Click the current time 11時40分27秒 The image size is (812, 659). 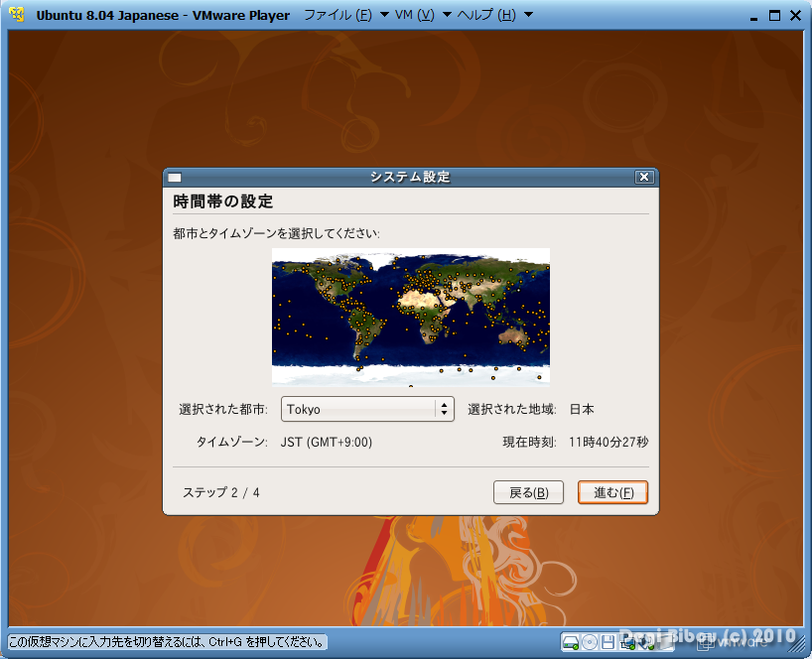pyautogui.click(x=609, y=442)
